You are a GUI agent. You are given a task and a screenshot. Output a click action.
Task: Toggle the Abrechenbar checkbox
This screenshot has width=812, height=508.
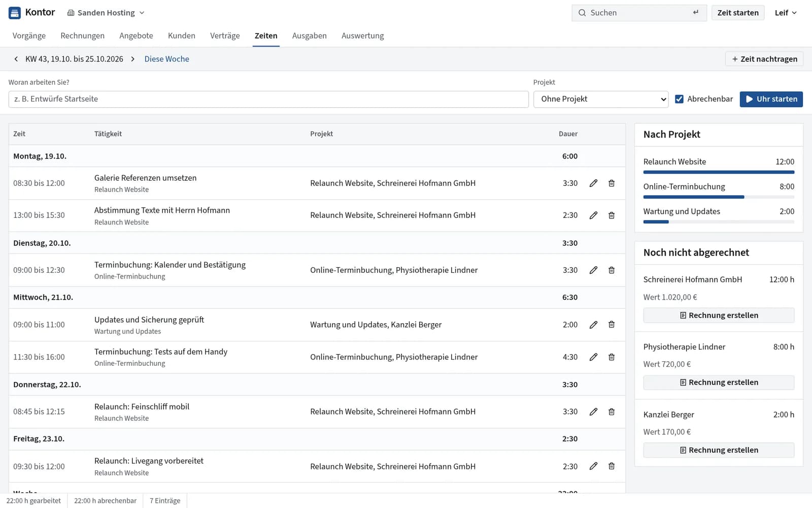[679, 99]
